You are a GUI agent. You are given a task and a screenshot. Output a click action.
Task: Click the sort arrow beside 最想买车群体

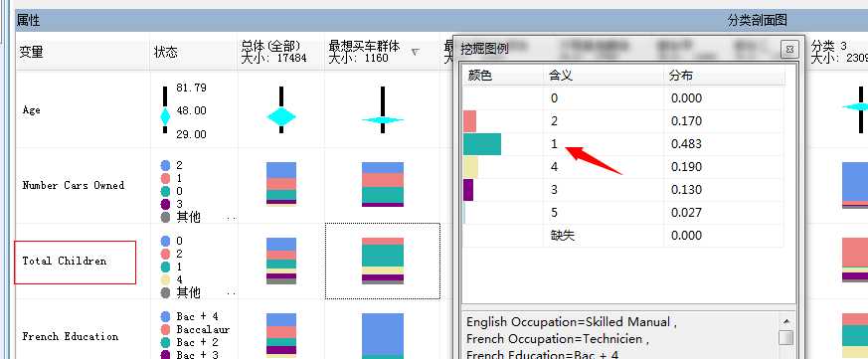(416, 52)
